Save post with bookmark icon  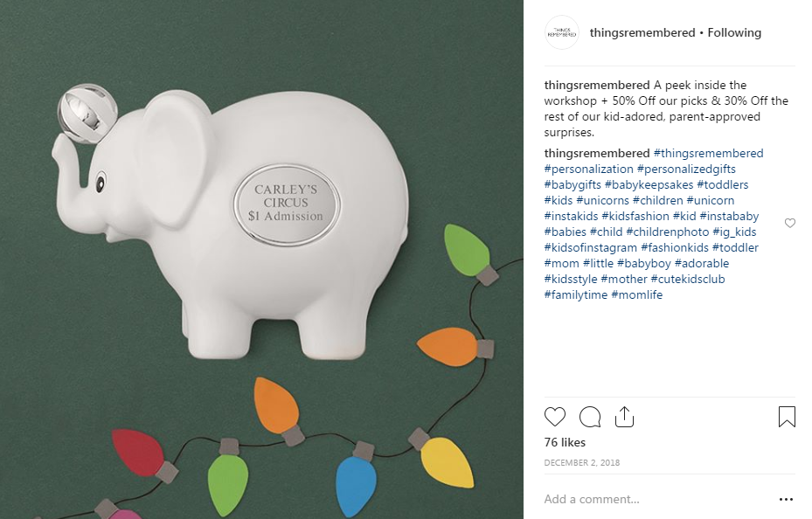(x=787, y=417)
